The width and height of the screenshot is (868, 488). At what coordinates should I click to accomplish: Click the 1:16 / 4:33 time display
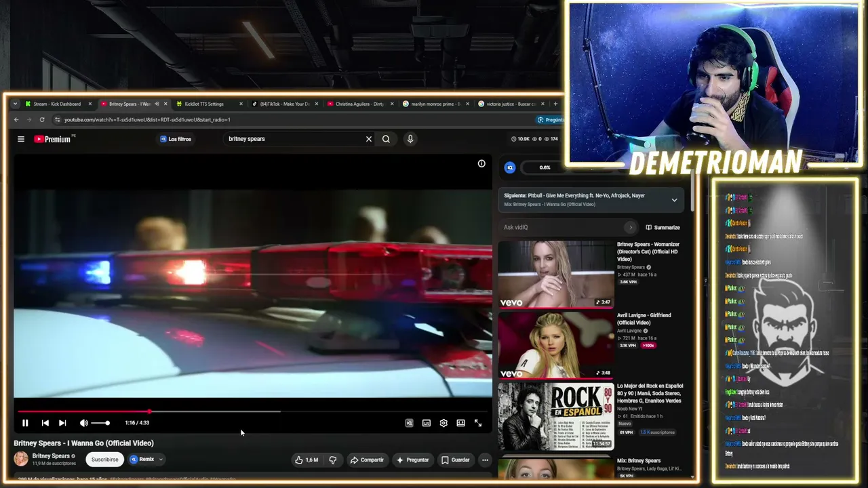137,423
